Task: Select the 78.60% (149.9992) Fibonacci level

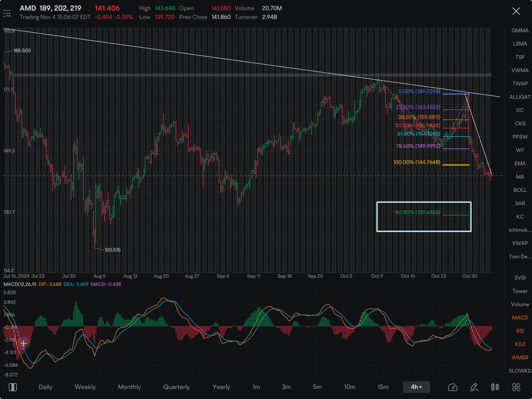Action: [x=418, y=146]
